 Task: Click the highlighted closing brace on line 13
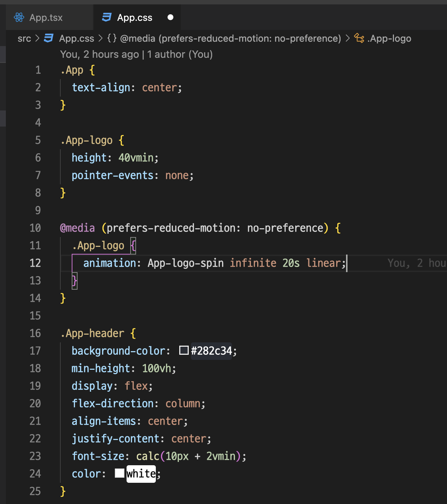pos(75,281)
